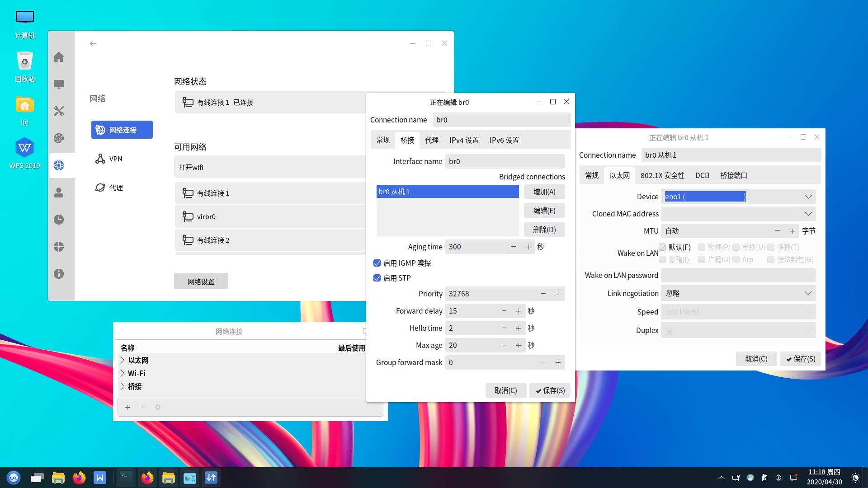Open the lio home folder icon
This screenshot has height=488, width=868.
point(25,111)
